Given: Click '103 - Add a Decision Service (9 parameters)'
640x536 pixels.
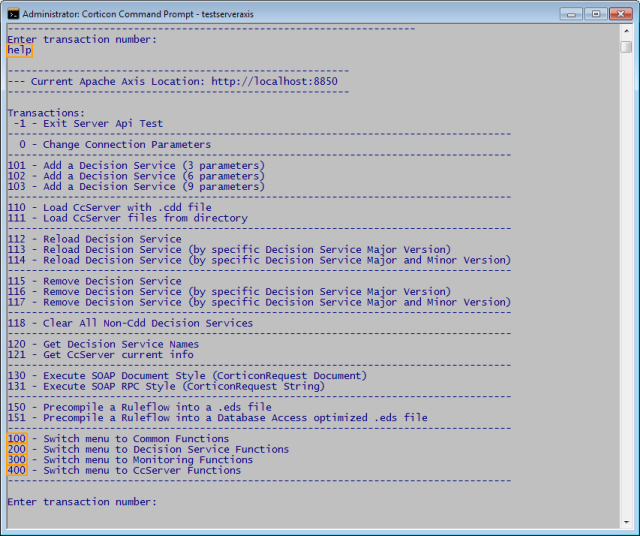Looking at the screenshot, I should point(136,187).
